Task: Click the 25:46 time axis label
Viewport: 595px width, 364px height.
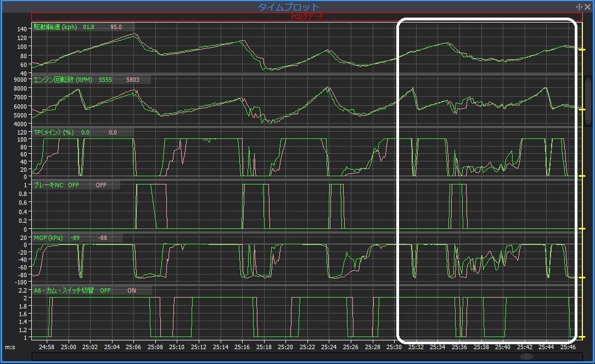Action: click(568, 347)
